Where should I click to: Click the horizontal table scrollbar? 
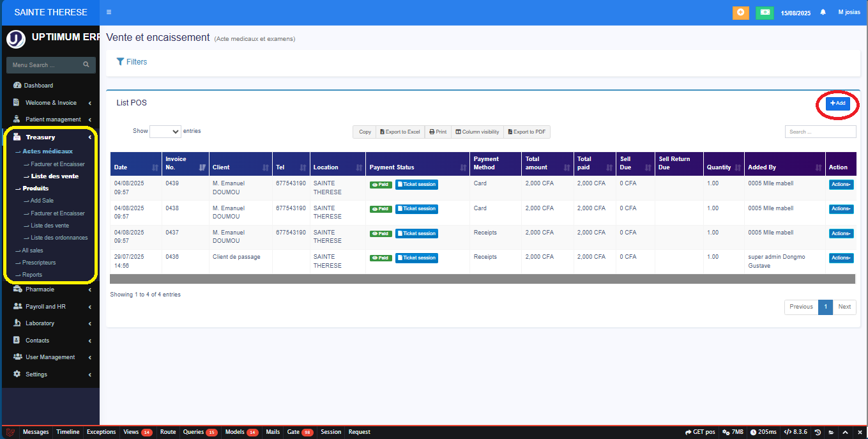[x=482, y=279]
